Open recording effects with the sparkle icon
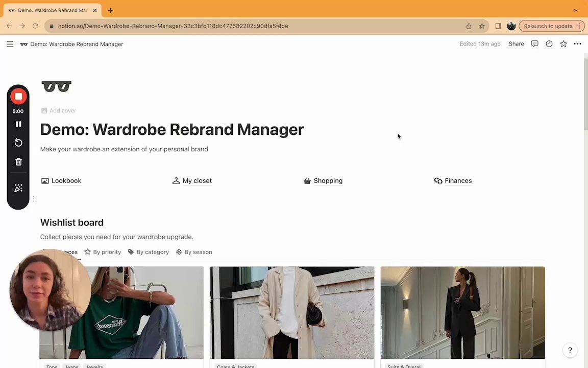 point(18,188)
